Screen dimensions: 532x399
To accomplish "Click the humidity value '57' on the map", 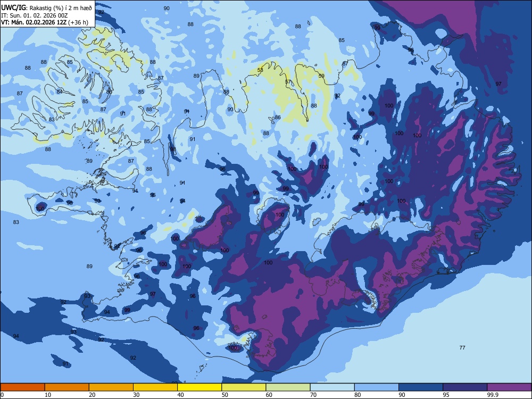I will [x=288, y=82].
